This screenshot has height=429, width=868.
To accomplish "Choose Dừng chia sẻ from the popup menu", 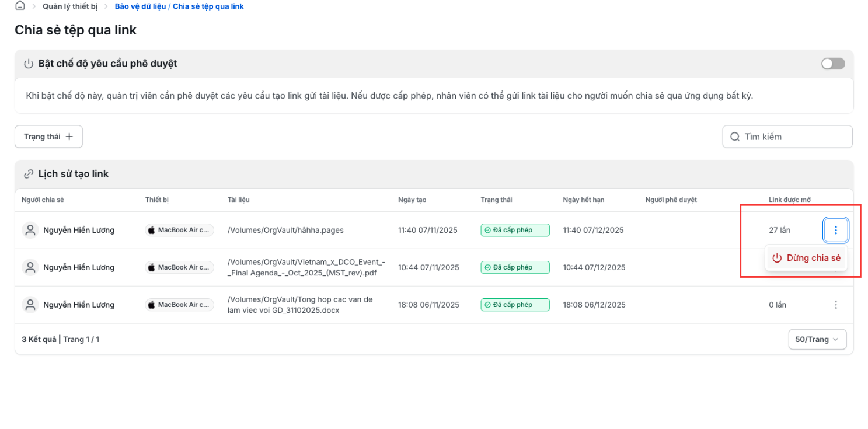I will tap(806, 258).
